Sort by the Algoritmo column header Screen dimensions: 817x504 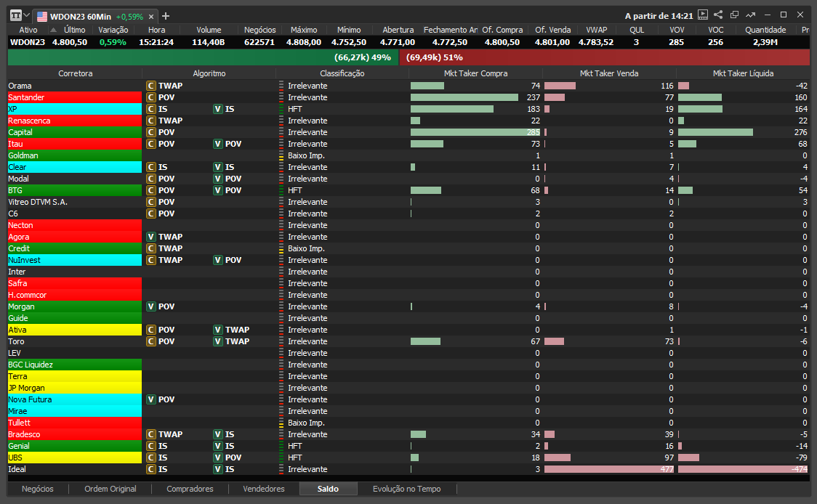tap(209, 73)
